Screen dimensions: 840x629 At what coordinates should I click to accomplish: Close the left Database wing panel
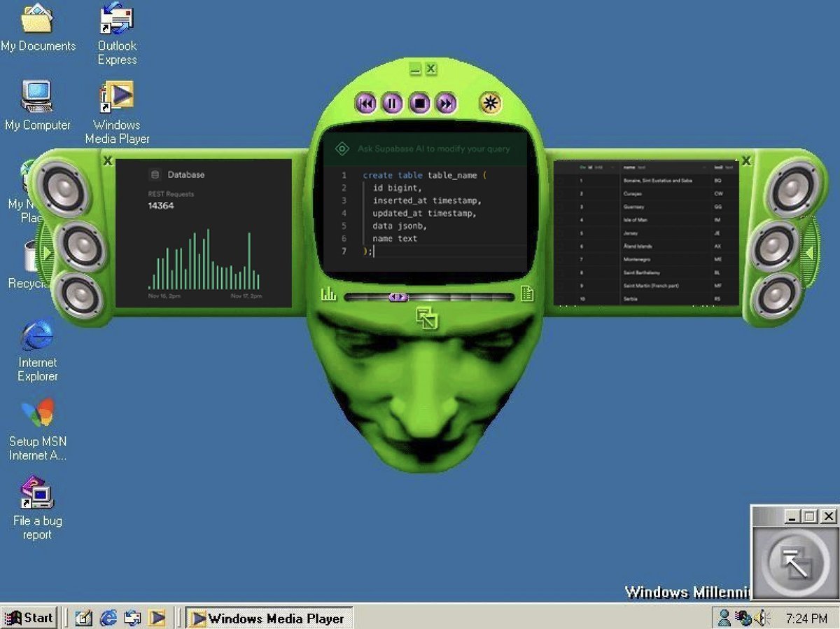(x=107, y=161)
